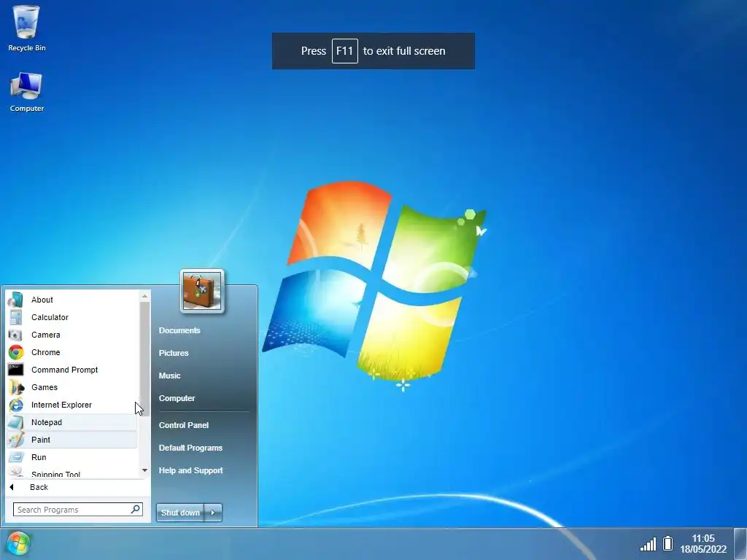
Task: Open Default Programs from Start menu
Action: pyautogui.click(x=190, y=448)
